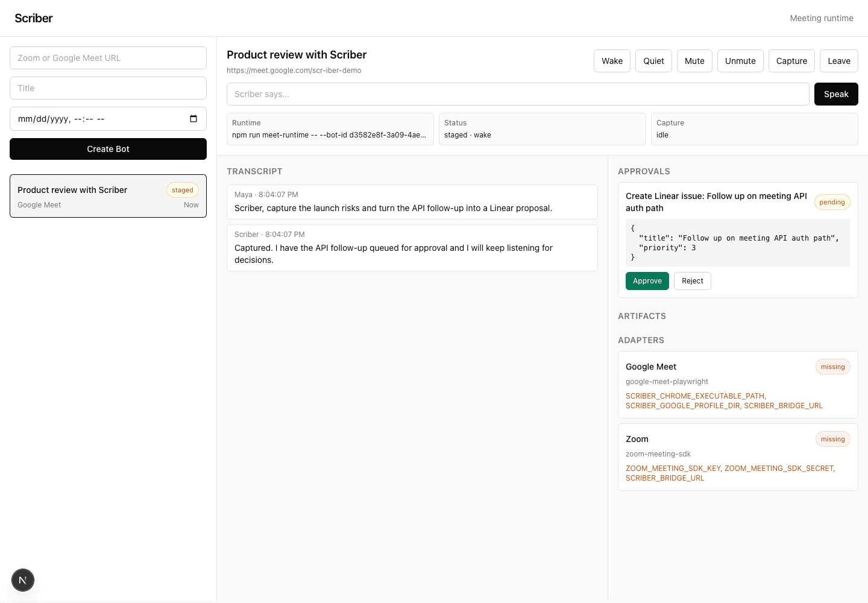868x603 pixels.
Task: Click the Quiet button
Action: coord(653,61)
